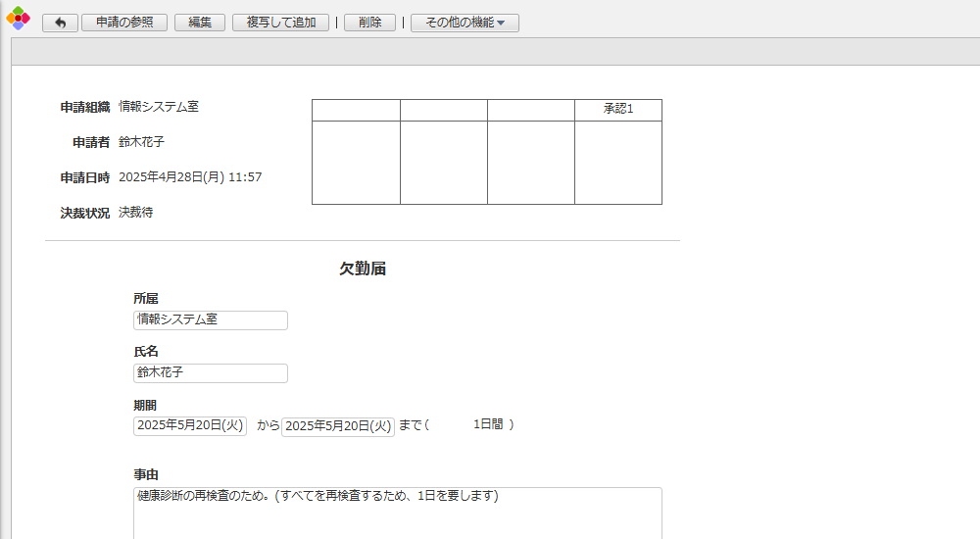This screenshot has height=539, width=980.
Task: Click the 所属 input field
Action: click(210, 320)
